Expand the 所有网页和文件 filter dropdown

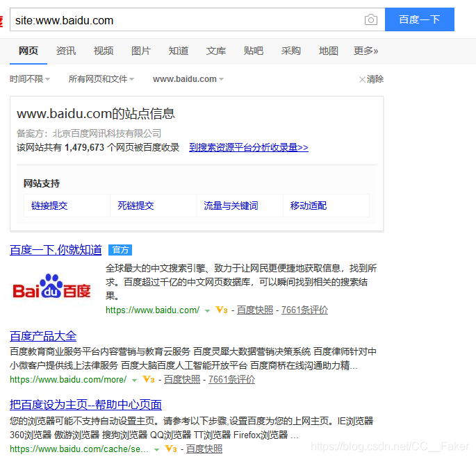pyautogui.click(x=101, y=79)
